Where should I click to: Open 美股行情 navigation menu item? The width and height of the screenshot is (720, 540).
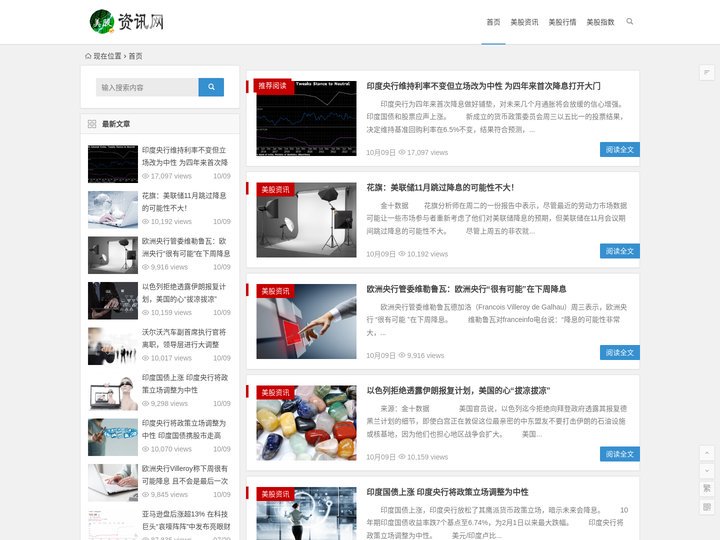562,22
